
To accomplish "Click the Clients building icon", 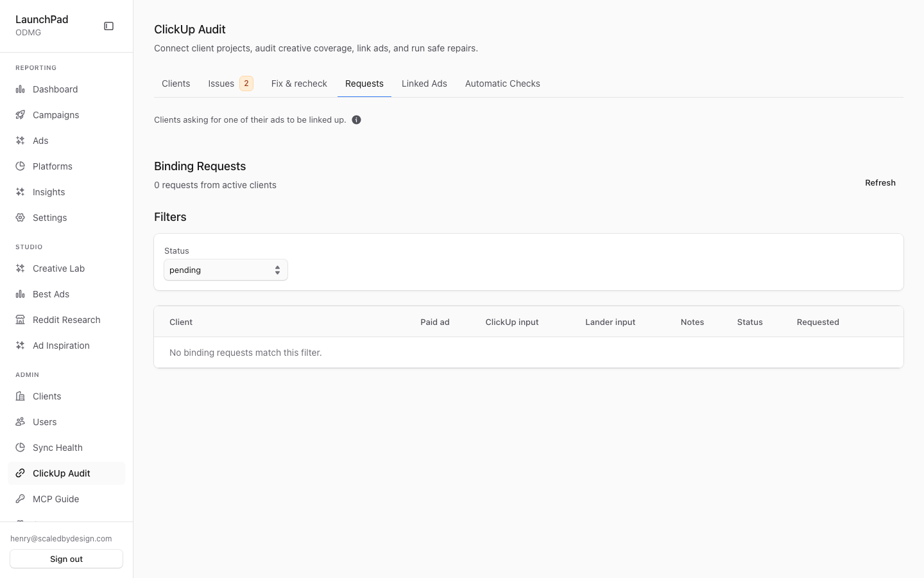I will pos(21,396).
